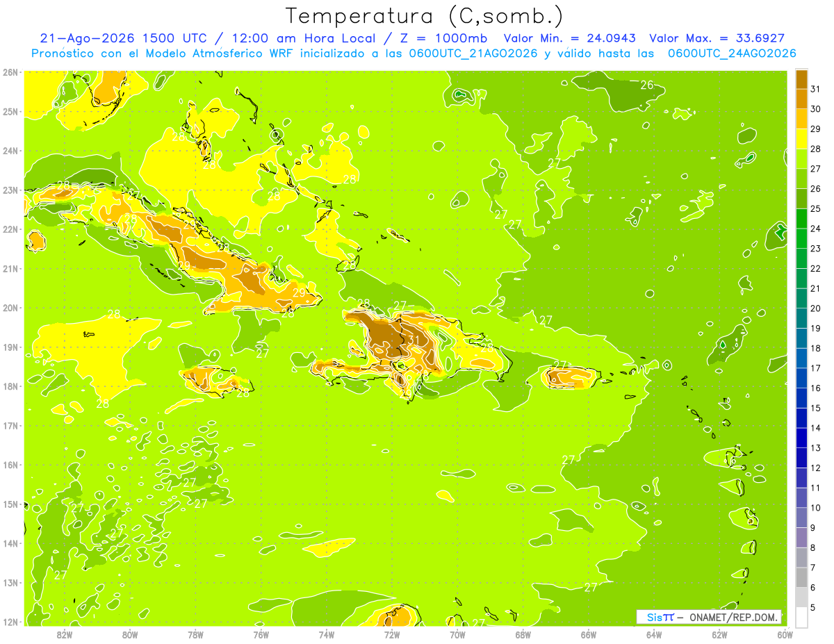Click the contour label 31 over Hispaniola

pyautogui.click(x=413, y=340)
